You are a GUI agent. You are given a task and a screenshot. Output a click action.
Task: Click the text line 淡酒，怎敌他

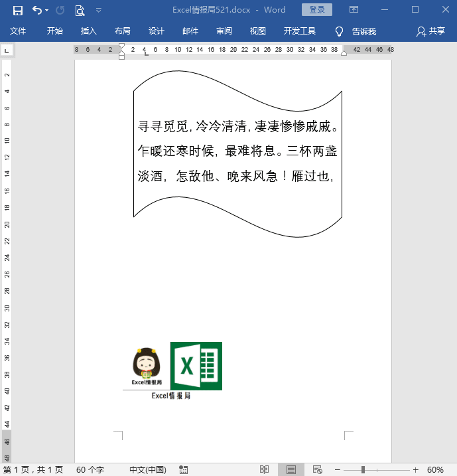point(236,176)
